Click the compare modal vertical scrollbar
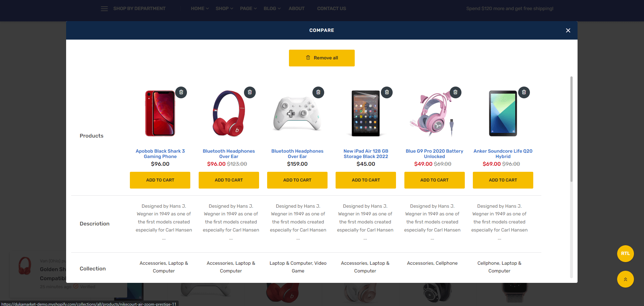 571,129
